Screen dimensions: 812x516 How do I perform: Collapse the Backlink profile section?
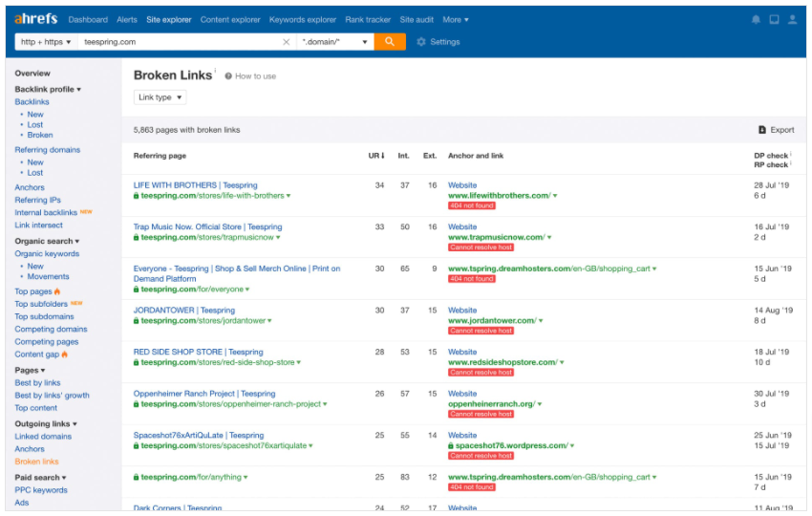tap(48, 89)
